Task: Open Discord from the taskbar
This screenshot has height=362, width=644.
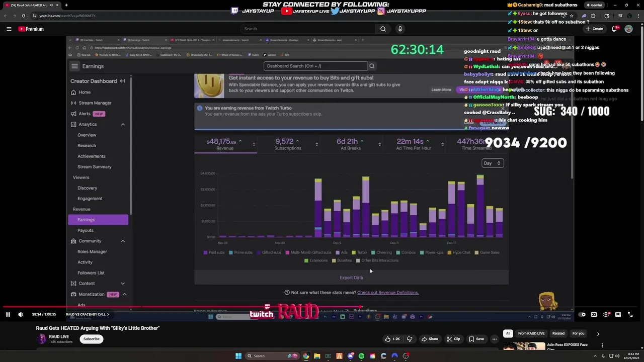Action: [350, 356]
